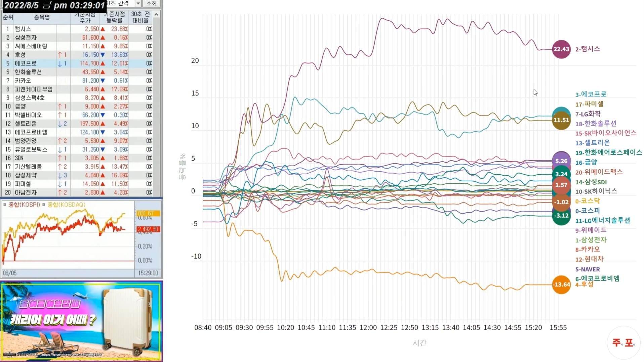Click the 831.67 KOSDAQ index tag

click(x=148, y=213)
